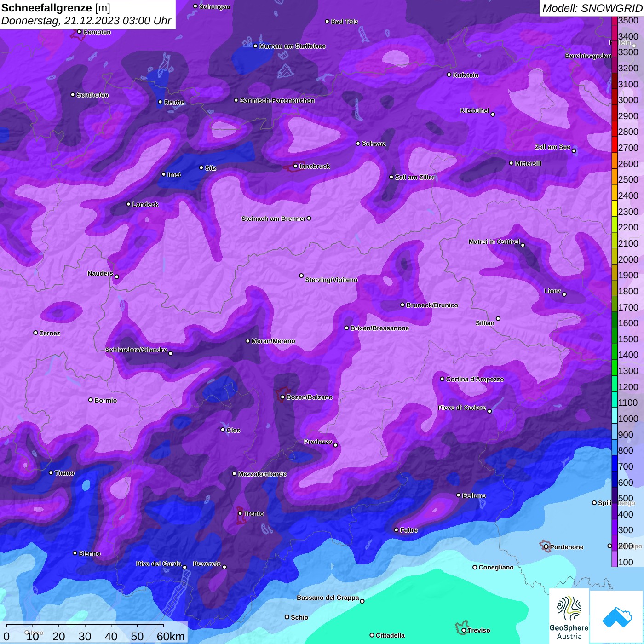Viewport: 644px width, 644px height.
Task: Click the 2700 m red legend swatch
Action: point(615,144)
